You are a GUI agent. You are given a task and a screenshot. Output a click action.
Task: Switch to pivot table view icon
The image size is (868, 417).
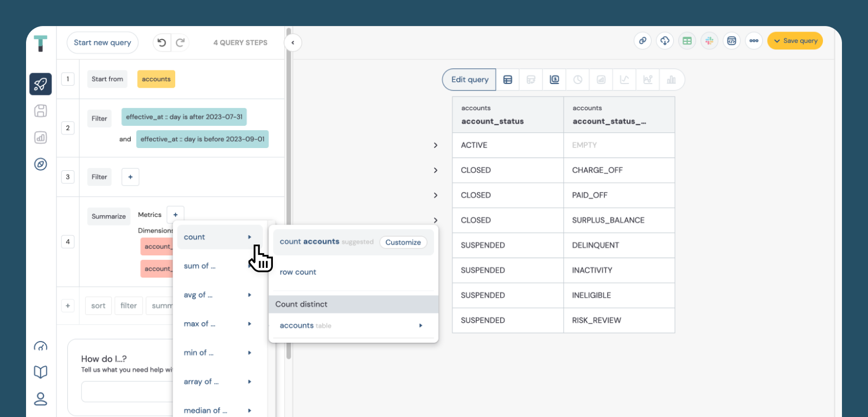(531, 80)
